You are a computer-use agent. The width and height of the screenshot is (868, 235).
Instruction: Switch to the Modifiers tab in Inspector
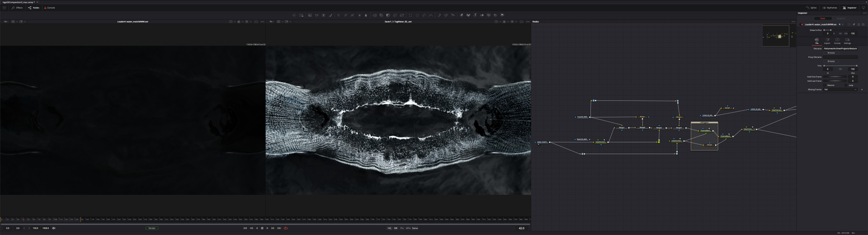coord(841,19)
